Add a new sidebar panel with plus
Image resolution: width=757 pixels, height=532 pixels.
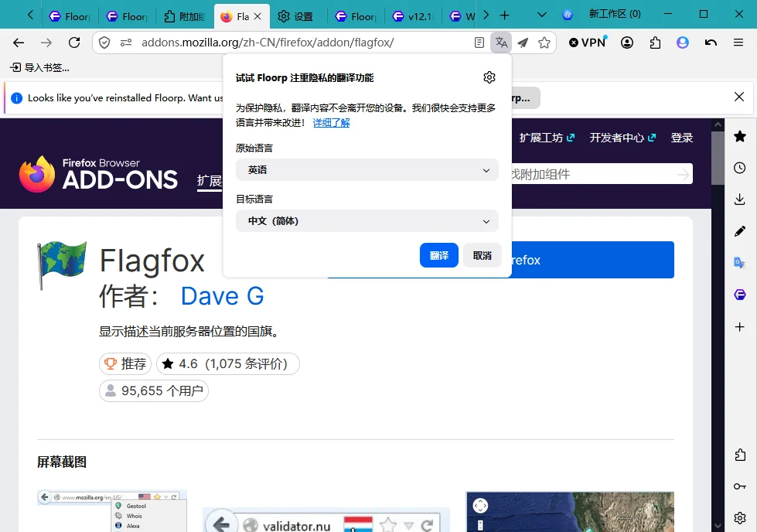[740, 327]
